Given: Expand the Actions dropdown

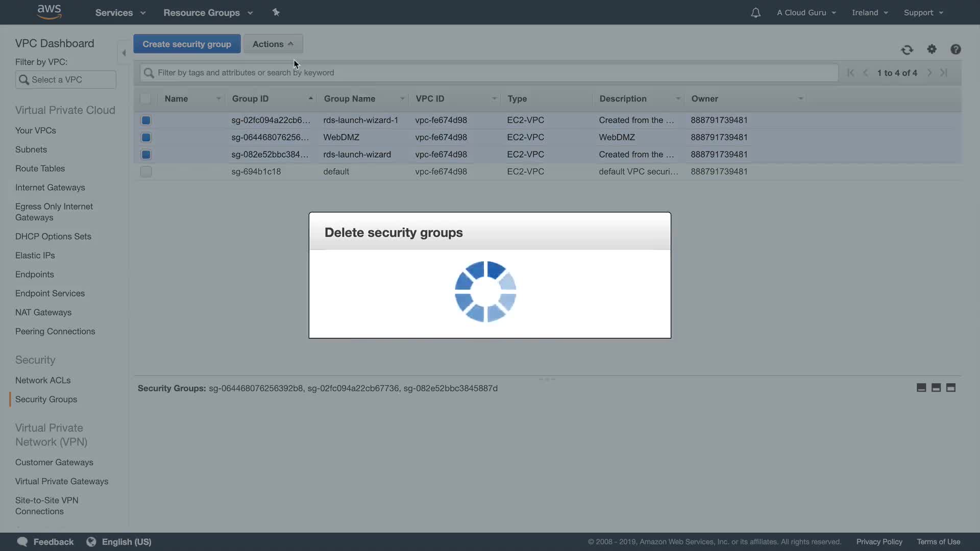Looking at the screenshot, I should (x=273, y=44).
